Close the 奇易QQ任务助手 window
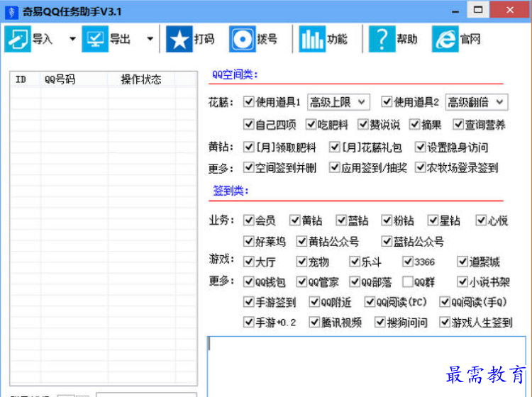Screen dimensions: 532x397 coord(510,9)
